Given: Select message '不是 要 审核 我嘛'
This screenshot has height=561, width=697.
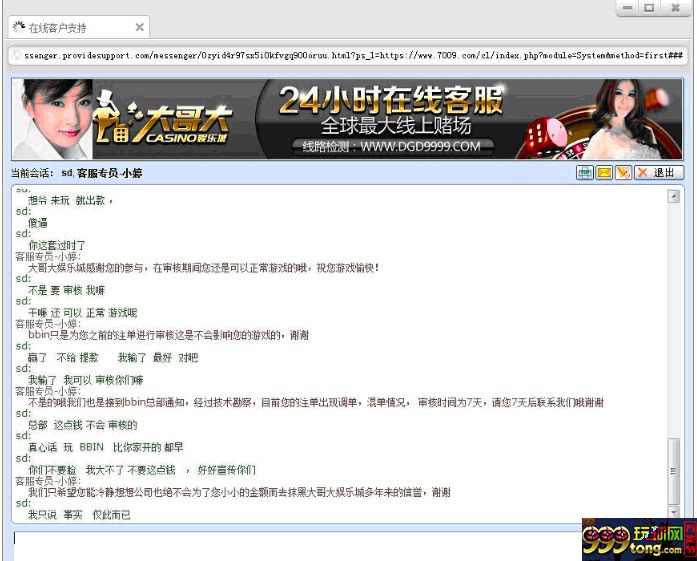Looking at the screenshot, I should 67,290.
